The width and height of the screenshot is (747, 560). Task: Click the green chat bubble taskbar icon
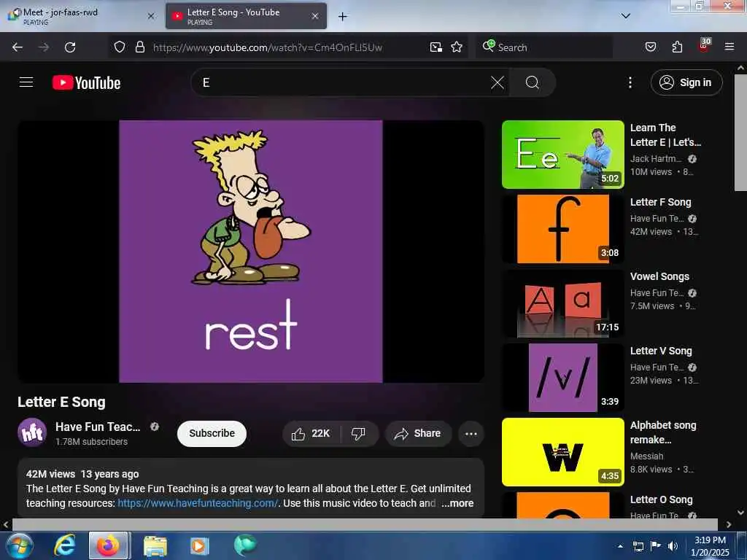(x=245, y=545)
